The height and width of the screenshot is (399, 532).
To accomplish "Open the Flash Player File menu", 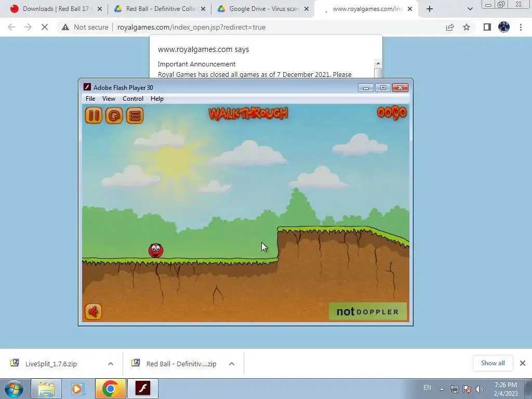I will 90,98.
